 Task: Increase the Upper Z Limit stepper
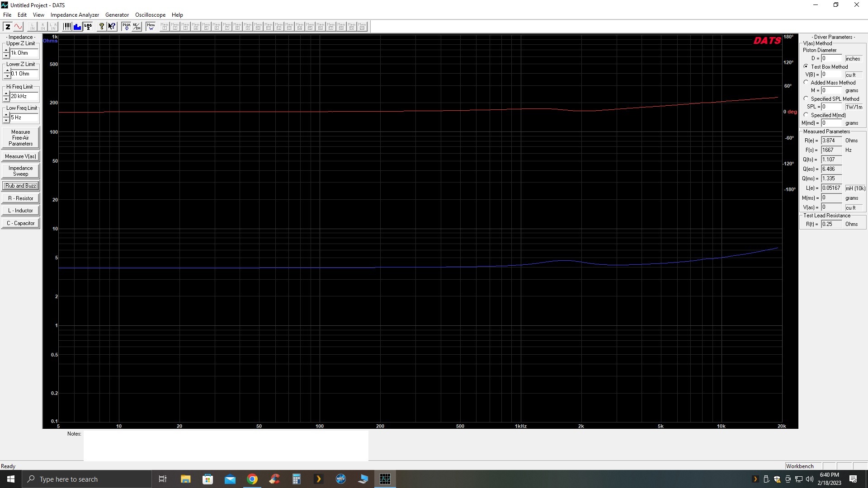(6, 51)
